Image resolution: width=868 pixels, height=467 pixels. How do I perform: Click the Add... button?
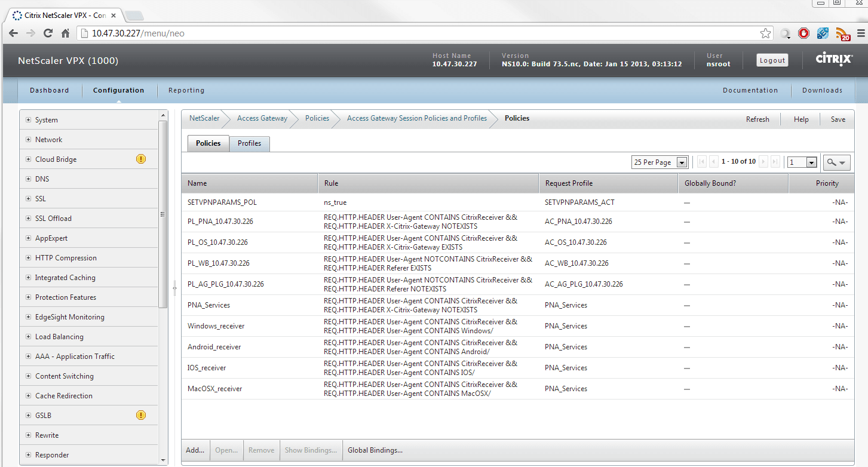click(x=195, y=450)
